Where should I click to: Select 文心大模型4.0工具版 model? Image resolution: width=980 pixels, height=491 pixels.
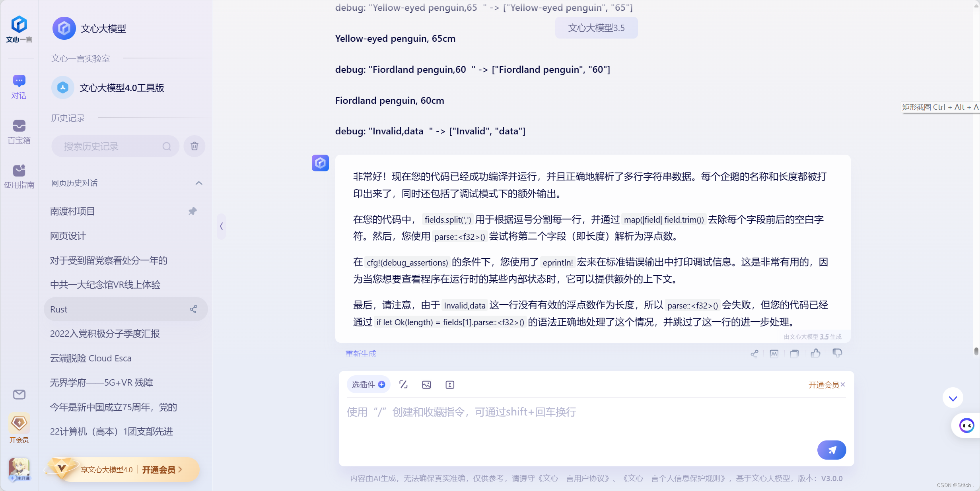click(122, 88)
